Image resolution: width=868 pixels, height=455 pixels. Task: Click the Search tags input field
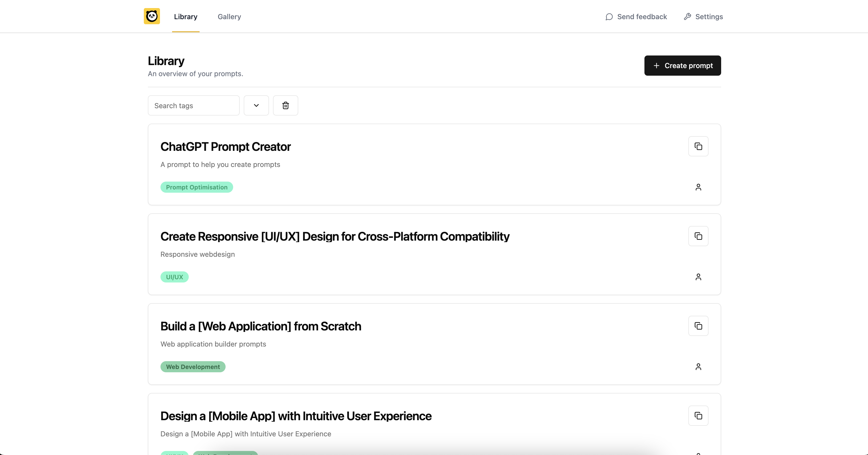[194, 105]
